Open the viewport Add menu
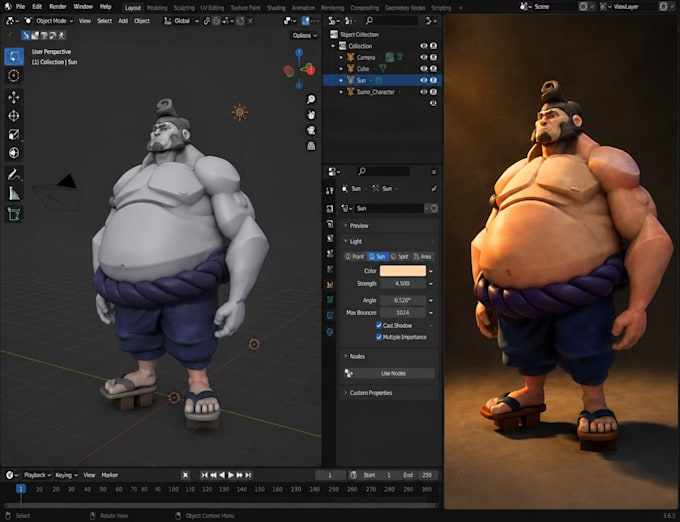This screenshot has height=522, width=680. [x=123, y=21]
